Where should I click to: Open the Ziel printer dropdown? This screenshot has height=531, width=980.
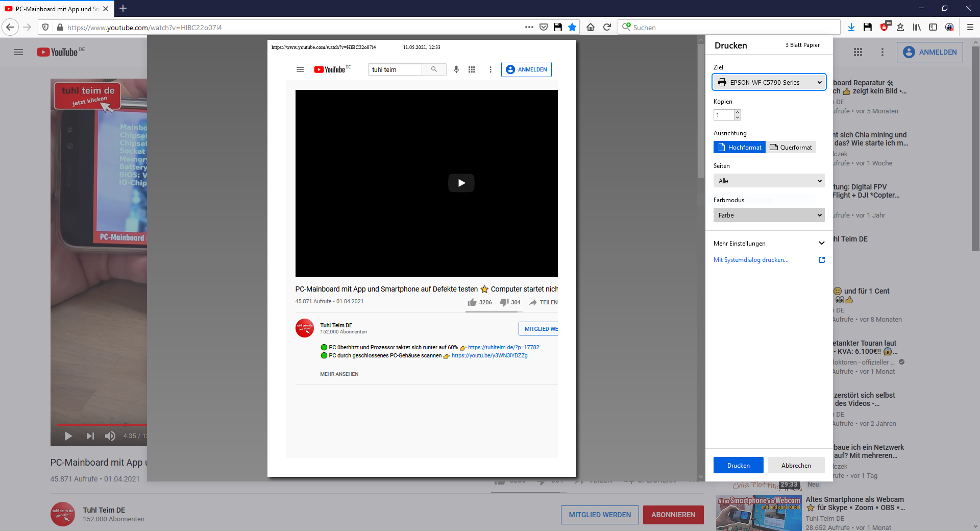pos(769,83)
